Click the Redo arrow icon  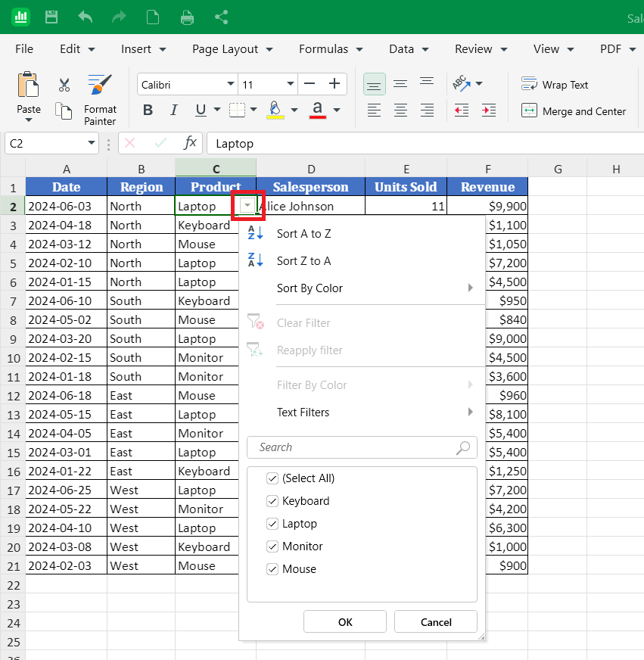119,17
